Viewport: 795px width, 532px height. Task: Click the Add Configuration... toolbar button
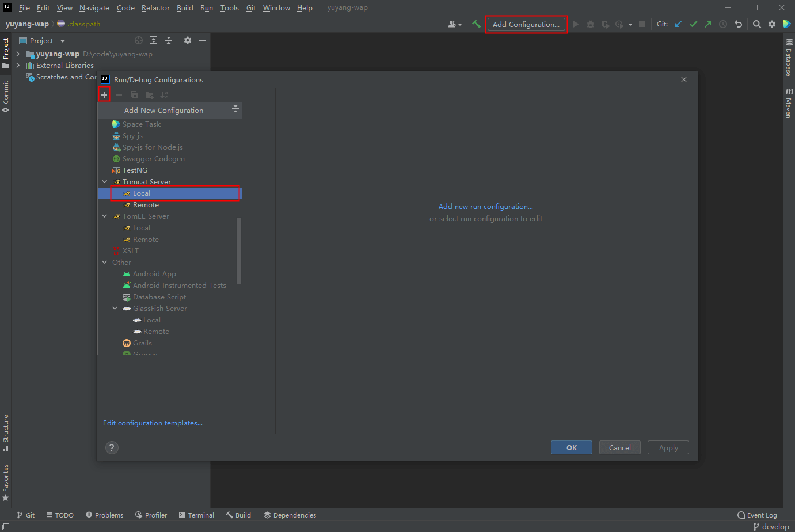click(x=526, y=24)
